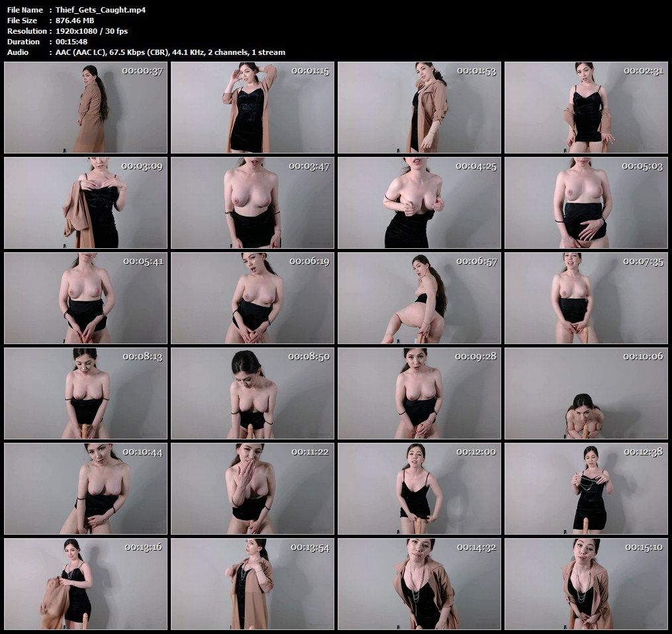Click the resolution value 1920x1080 / 30 fps
The width and height of the screenshot is (672, 634).
point(92,31)
